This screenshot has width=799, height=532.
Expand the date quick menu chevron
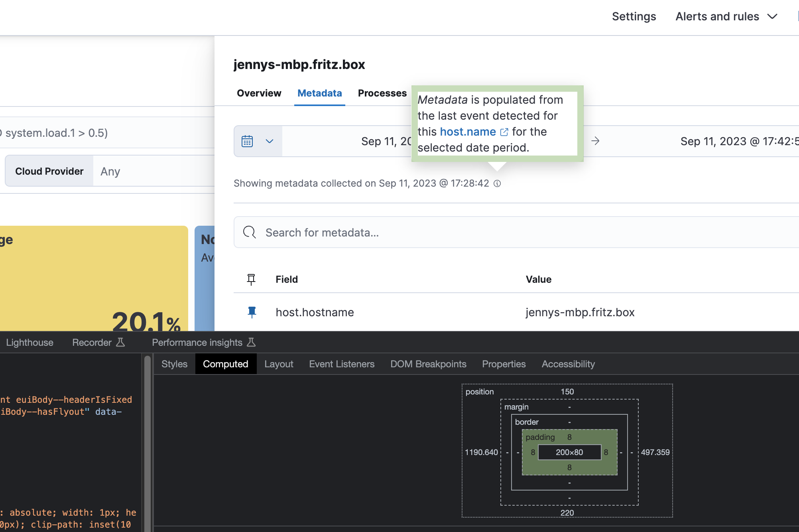270,141
